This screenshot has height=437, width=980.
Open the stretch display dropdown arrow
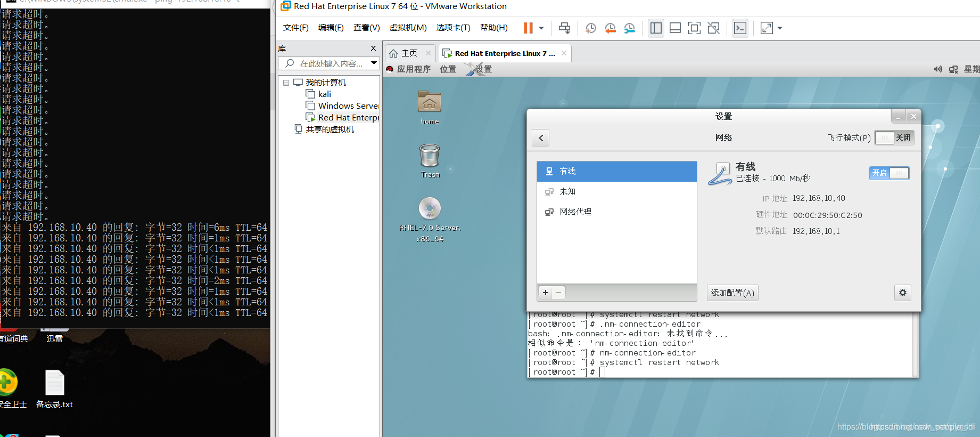coord(780,28)
